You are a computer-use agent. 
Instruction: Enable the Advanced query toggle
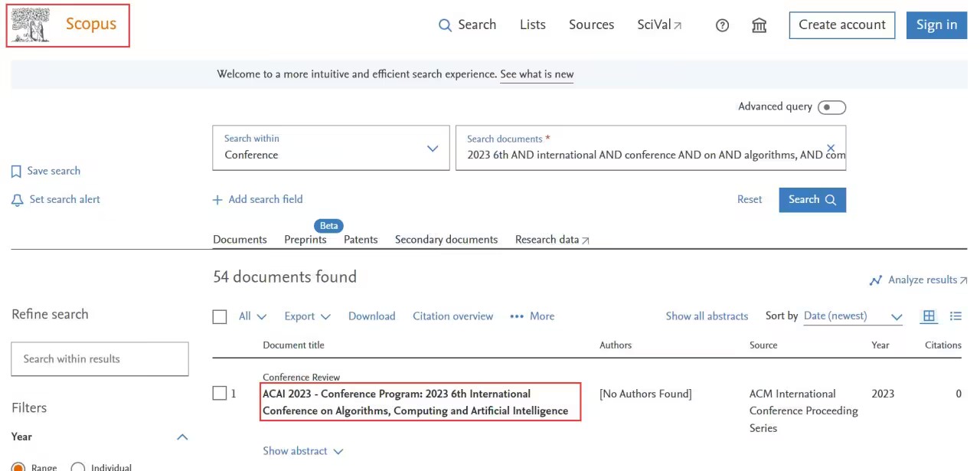pyautogui.click(x=831, y=107)
